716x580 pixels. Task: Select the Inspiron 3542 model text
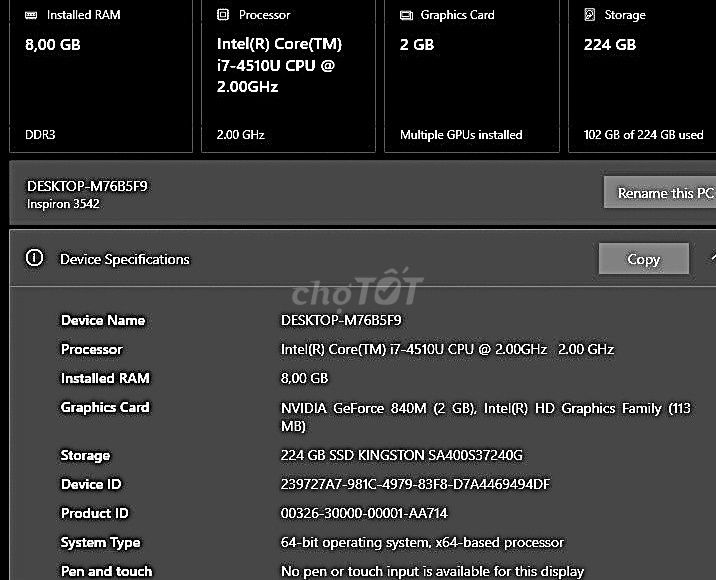(x=63, y=204)
